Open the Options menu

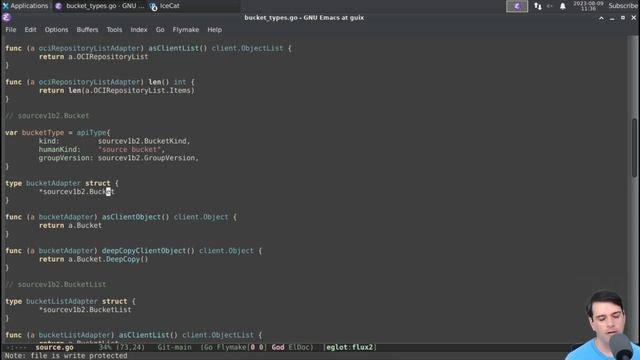point(56,30)
